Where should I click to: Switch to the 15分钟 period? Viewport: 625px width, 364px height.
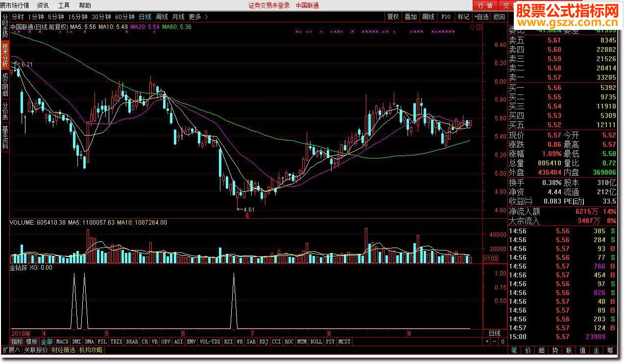point(77,17)
